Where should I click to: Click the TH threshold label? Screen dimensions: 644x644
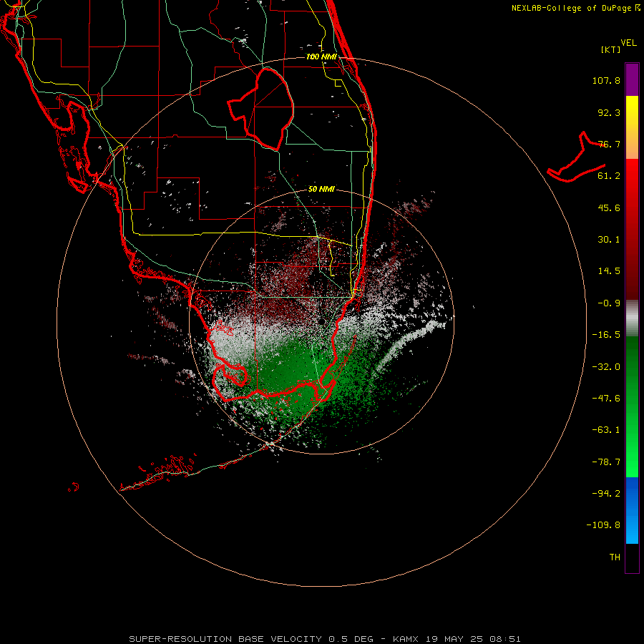(x=615, y=557)
